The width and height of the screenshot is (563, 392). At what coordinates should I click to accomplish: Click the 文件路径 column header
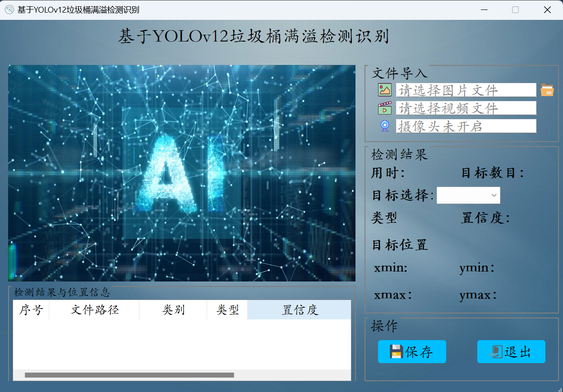tap(94, 310)
